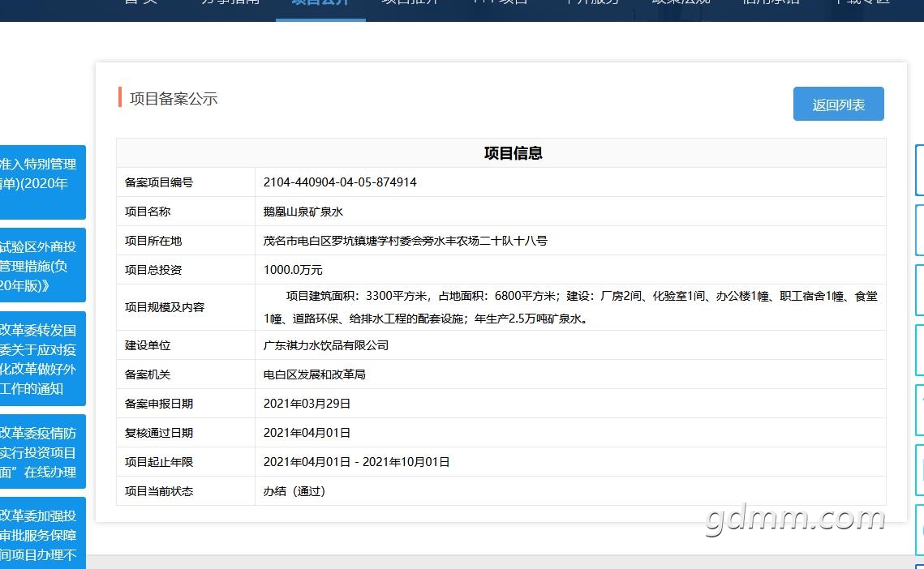The height and width of the screenshot is (569, 924).
Task: Click the 项目信息 table header
Action: 501,153
